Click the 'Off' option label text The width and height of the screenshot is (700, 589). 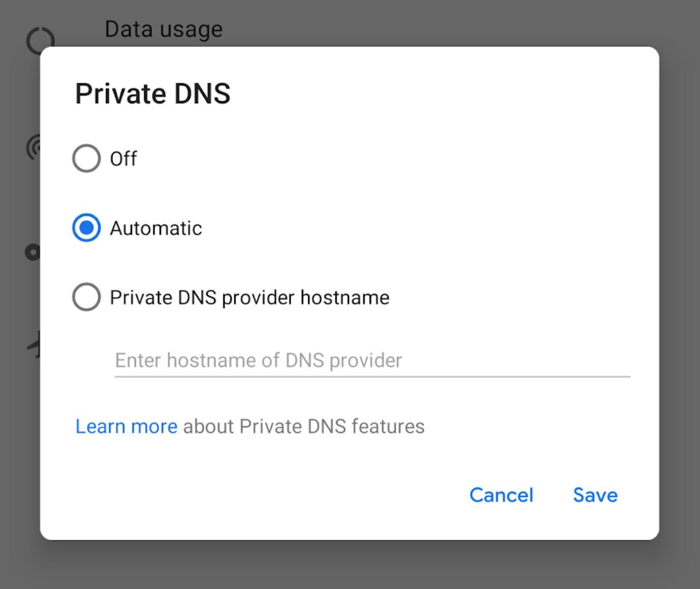point(124,158)
